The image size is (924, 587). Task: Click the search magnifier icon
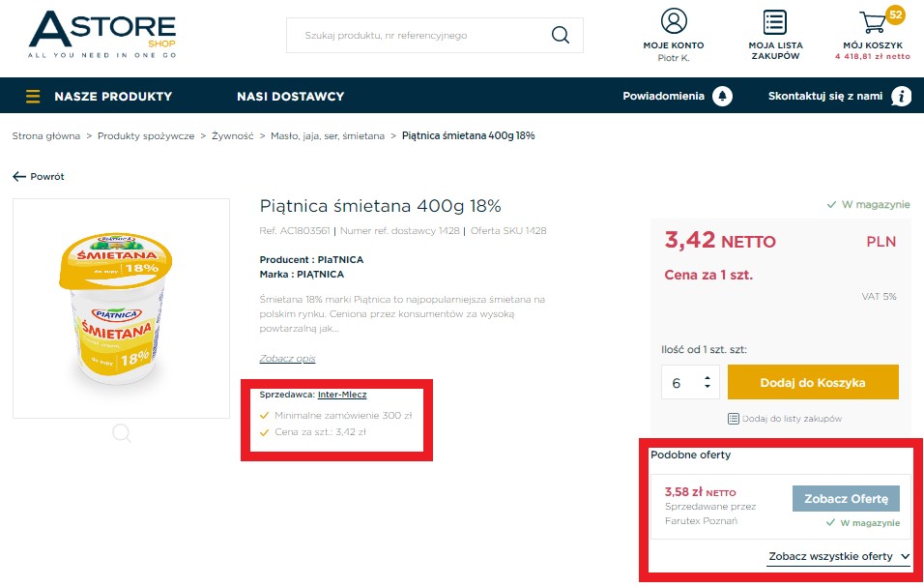pos(560,36)
